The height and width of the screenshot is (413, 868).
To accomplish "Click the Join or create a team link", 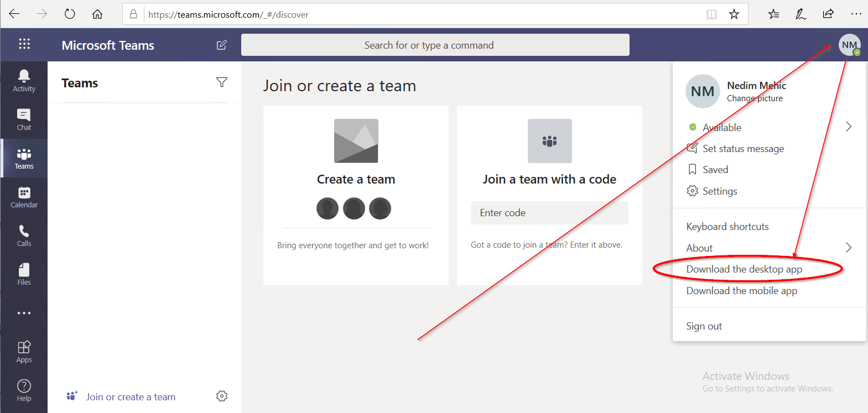I will pos(130,397).
